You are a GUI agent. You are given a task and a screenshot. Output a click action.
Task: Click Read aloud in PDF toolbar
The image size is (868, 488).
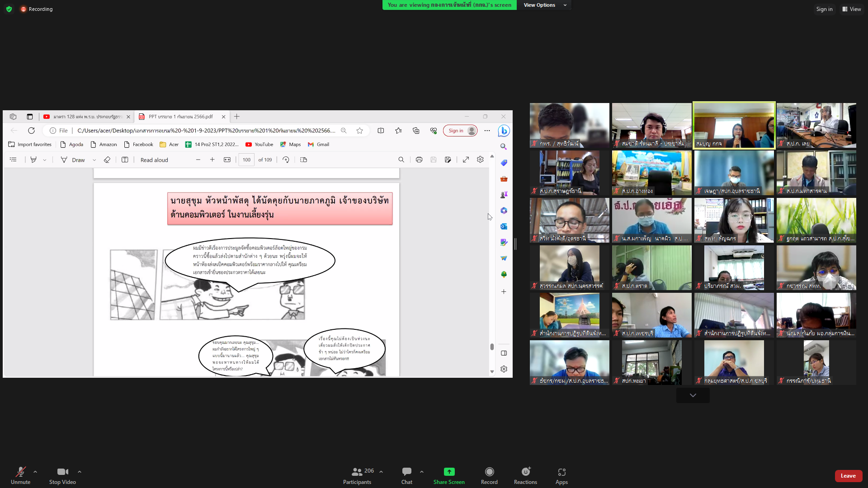pyautogui.click(x=154, y=160)
